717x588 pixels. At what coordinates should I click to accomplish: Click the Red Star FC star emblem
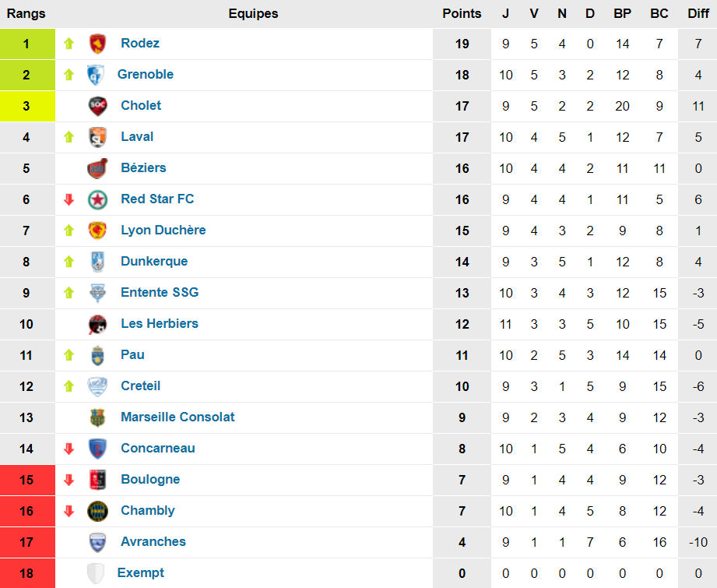point(97,199)
